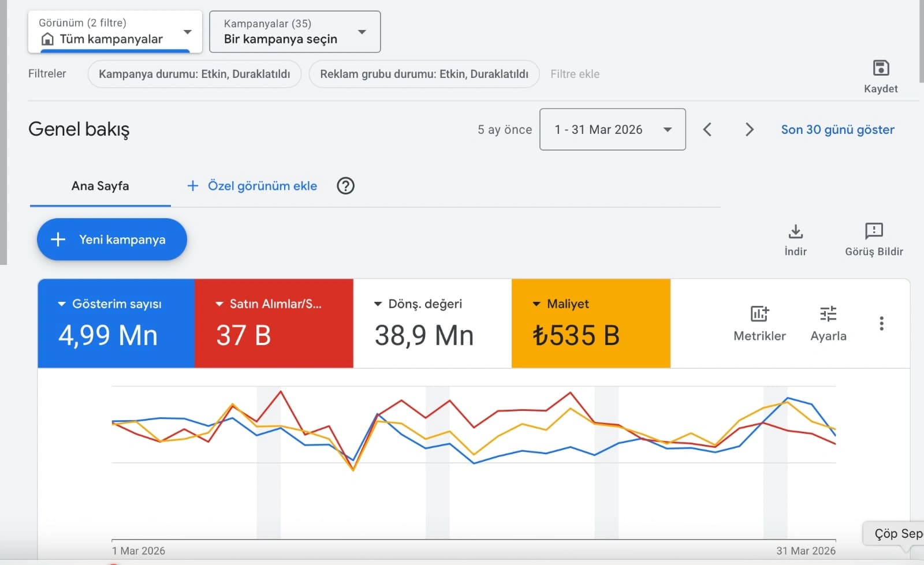924x565 pixels.
Task: Click the red 37 B metric value
Action: point(244,335)
